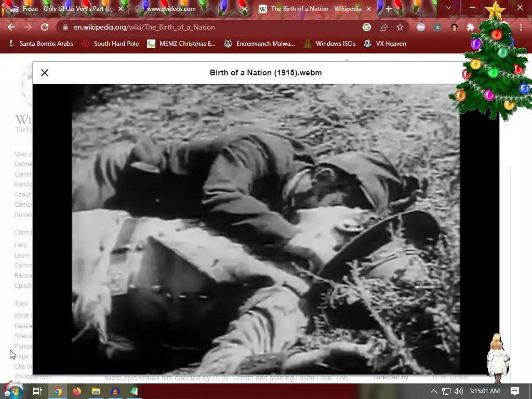532x399 pixels.
Task: Bookmark this page with the star
Action: (x=400, y=27)
